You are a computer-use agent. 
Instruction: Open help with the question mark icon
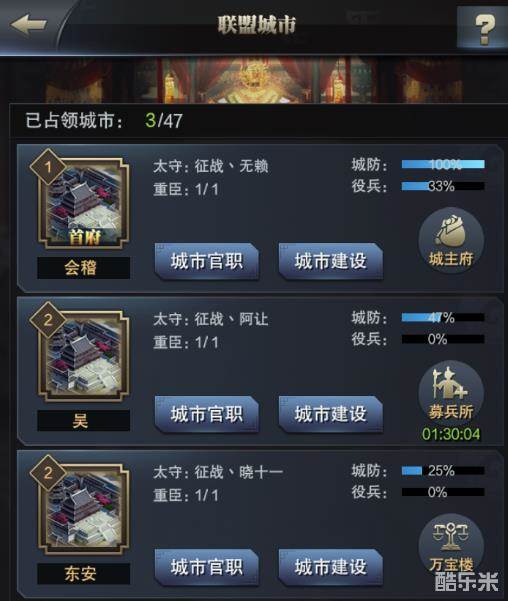[x=483, y=26]
